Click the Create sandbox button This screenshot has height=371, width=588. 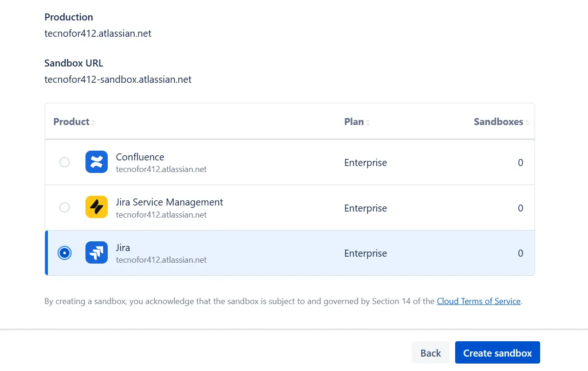[497, 353]
